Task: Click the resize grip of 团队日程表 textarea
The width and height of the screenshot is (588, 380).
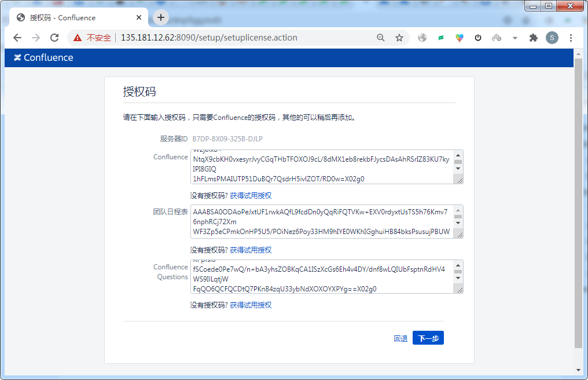Action: click(460, 235)
